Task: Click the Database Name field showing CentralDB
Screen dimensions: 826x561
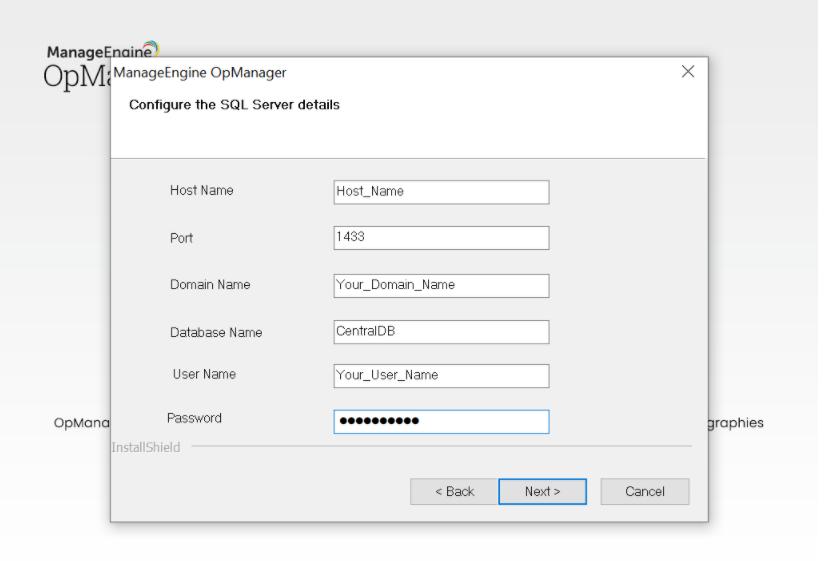Action: 441,332
